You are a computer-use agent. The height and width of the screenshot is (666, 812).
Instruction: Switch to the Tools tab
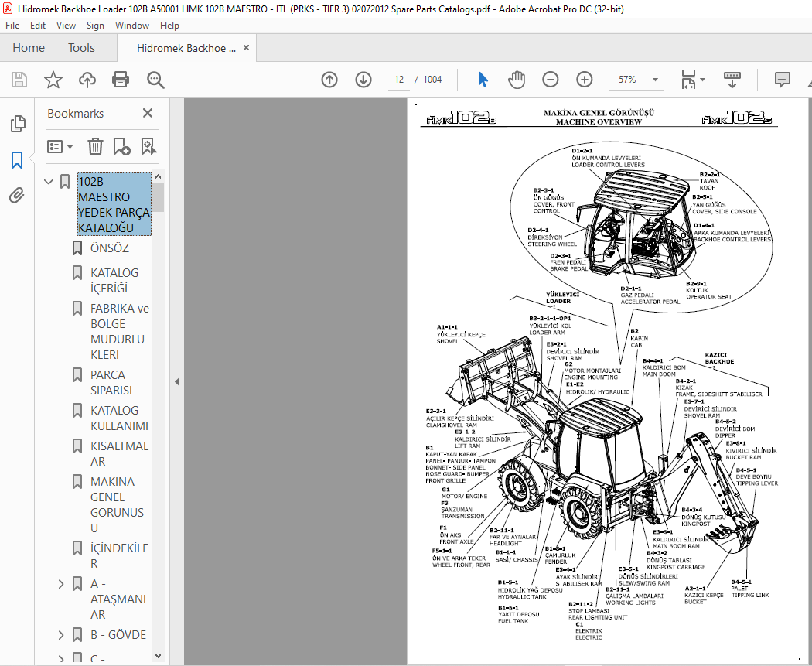[81, 48]
